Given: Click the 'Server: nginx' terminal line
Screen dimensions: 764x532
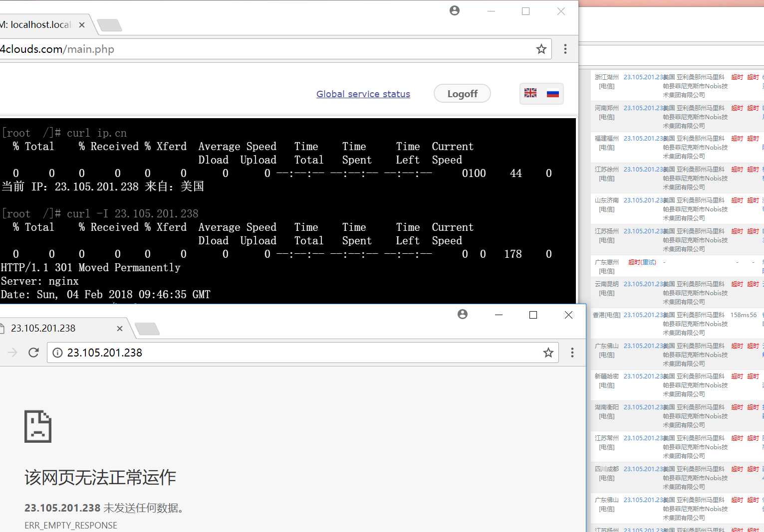Looking at the screenshot, I should [40, 281].
